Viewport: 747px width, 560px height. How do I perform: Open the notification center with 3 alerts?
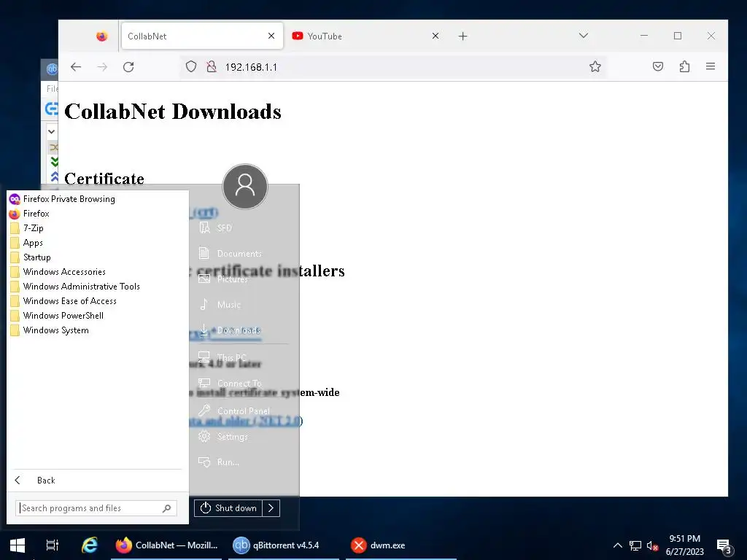click(x=724, y=546)
